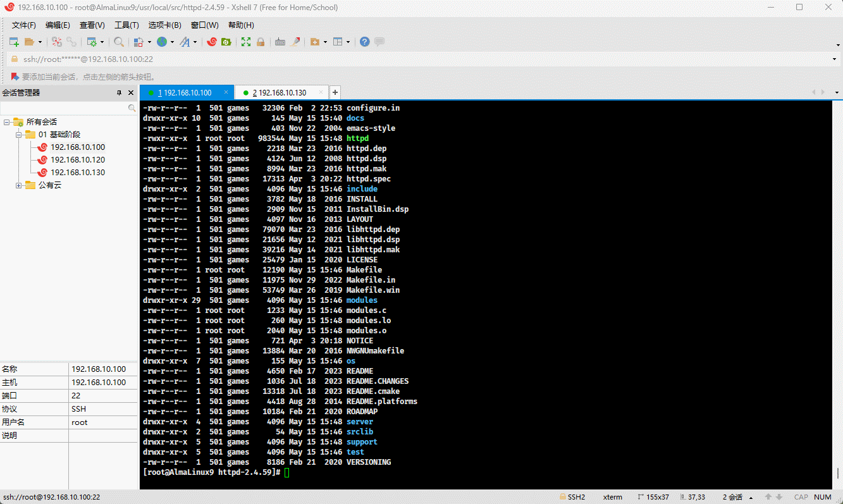Click the padlock lock-screen toolbar icon
Image resolution: width=843 pixels, height=504 pixels.
pyautogui.click(x=260, y=42)
